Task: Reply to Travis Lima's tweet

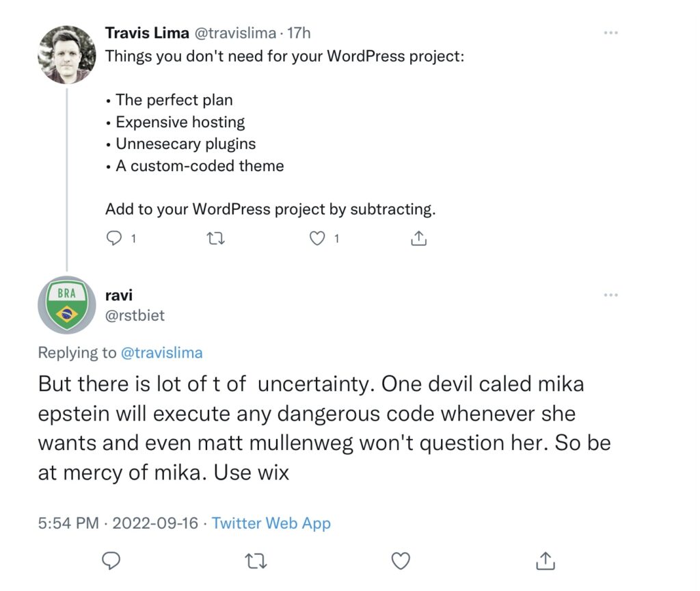Action: tap(114, 238)
